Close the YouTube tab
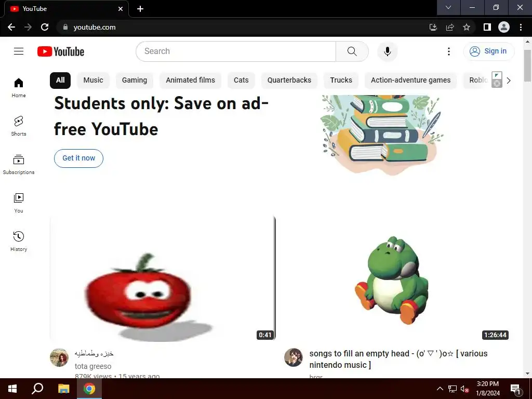The image size is (532, 399). 121,9
